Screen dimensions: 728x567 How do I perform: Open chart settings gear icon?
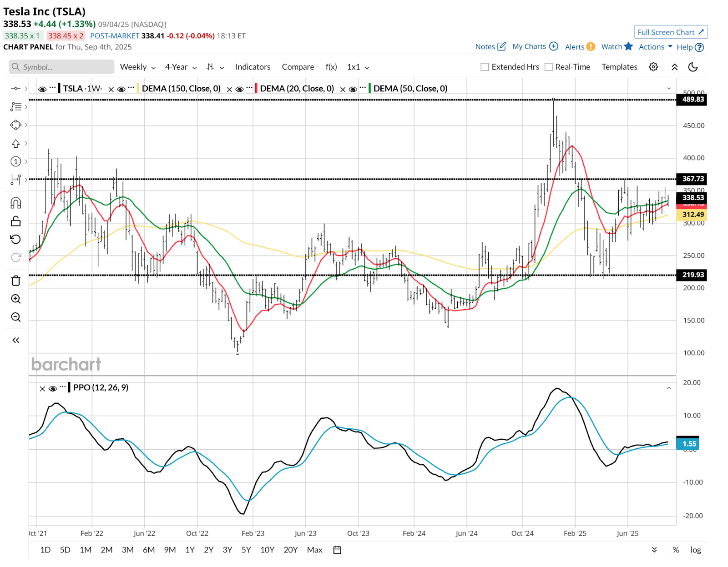pos(653,67)
